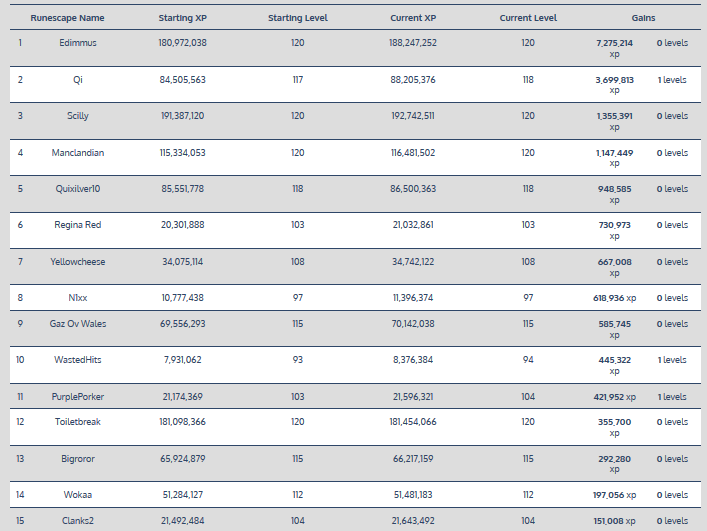Screen dimensions: 707x531
Task: Open player Edimmus in the table
Action: 77,43
